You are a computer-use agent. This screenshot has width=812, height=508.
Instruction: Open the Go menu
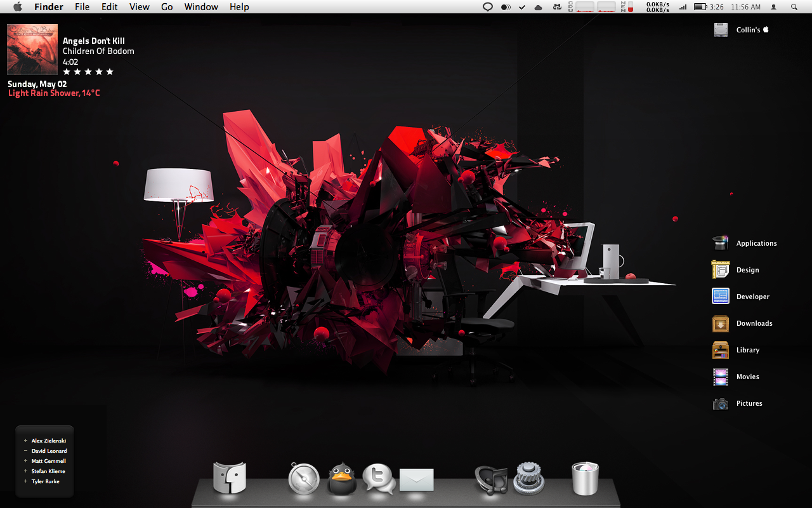(167, 7)
